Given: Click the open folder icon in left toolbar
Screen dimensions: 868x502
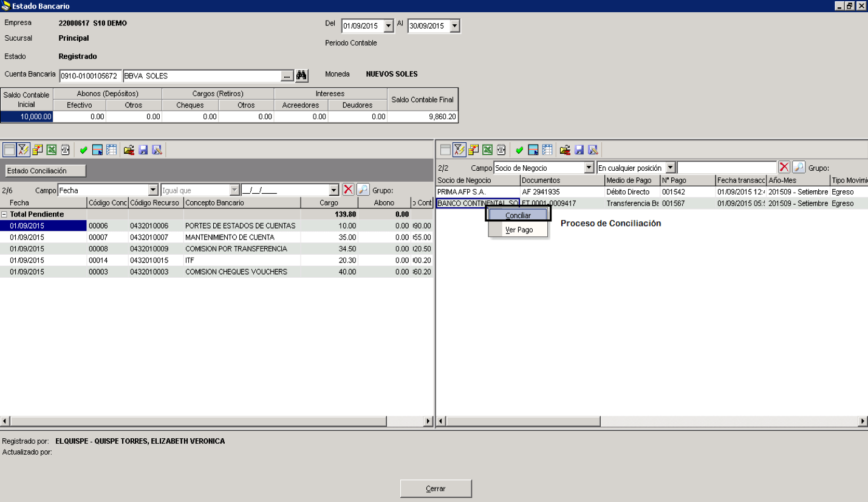Looking at the screenshot, I should (x=129, y=150).
